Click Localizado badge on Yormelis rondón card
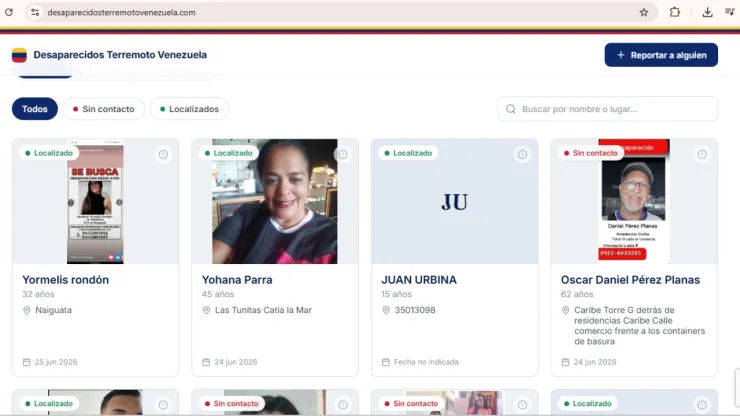This screenshot has height=416, width=740. [x=49, y=153]
